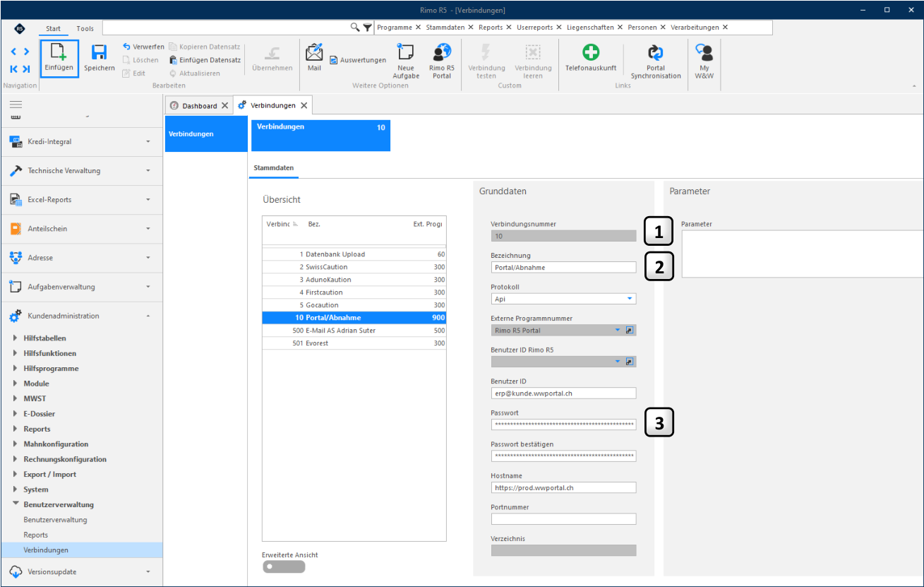924x587 pixels.
Task: Switch to the Tools ribbon tab
Action: pos(85,28)
